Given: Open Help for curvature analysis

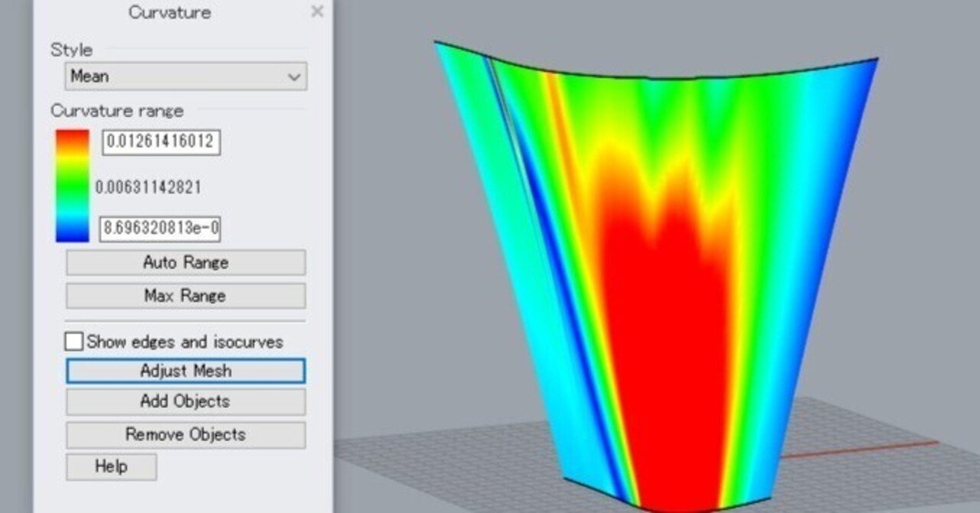Looking at the screenshot, I should [110, 467].
